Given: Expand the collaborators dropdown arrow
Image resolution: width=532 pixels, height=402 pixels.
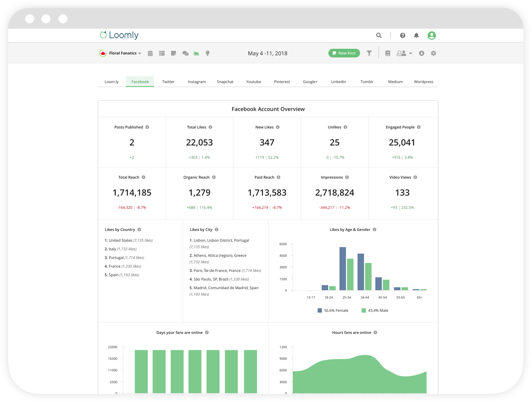Looking at the screenshot, I should tap(411, 53).
